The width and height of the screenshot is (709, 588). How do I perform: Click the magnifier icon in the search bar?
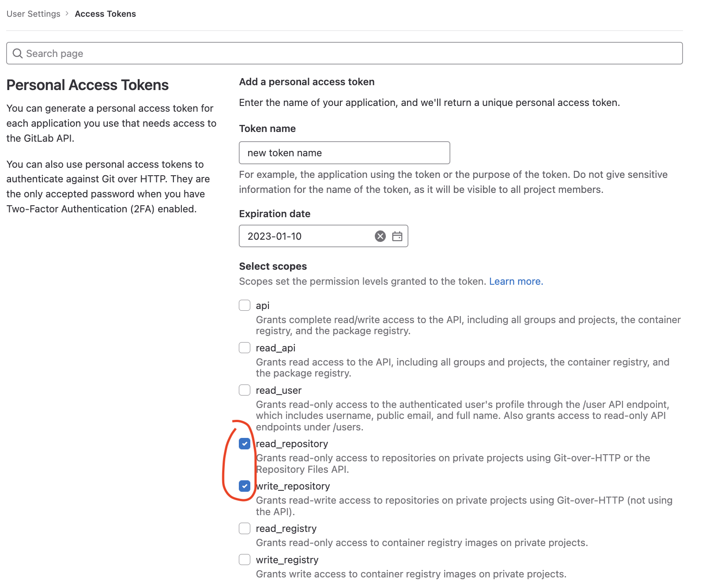tap(18, 53)
